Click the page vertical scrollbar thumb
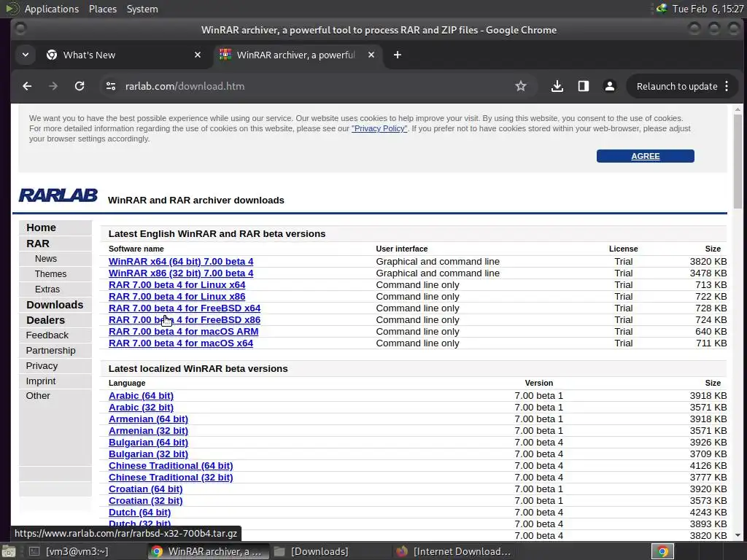Viewport: 747px width, 560px height. [x=738, y=161]
